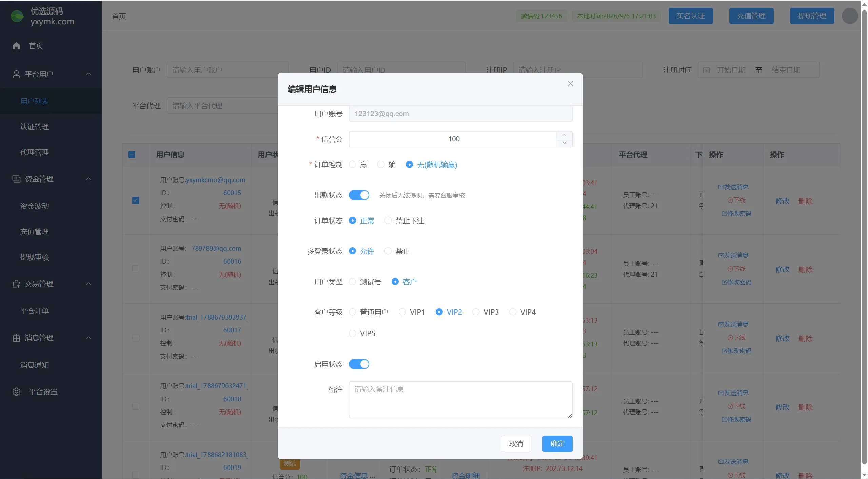Click the 资金管理 wallet icon

[16, 179]
